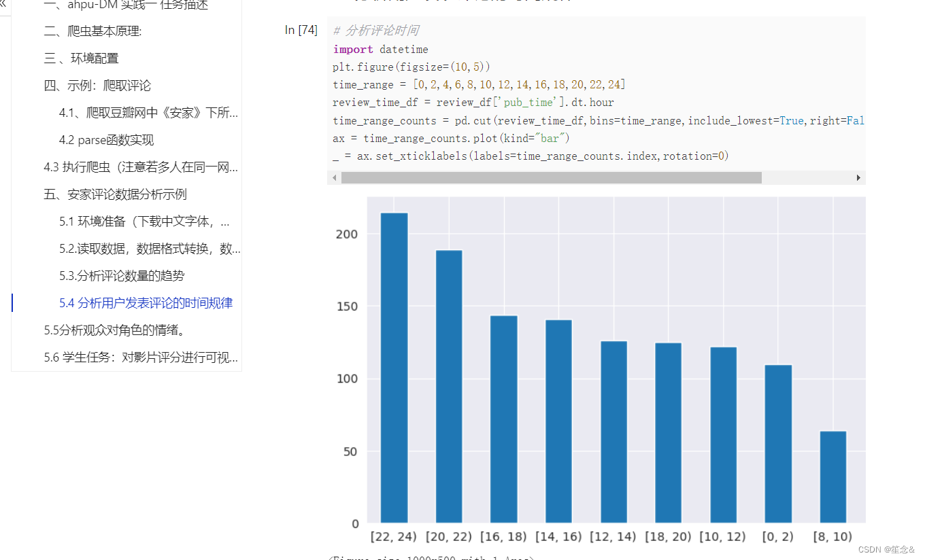This screenshot has height=560, width=925.
Task: Open 5.1 环境准备 outline entry
Action: [144, 222]
